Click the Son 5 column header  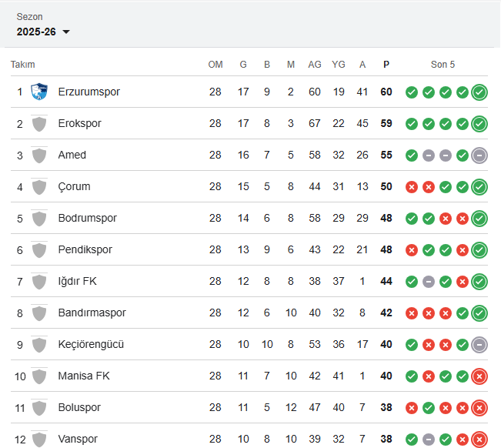443,65
